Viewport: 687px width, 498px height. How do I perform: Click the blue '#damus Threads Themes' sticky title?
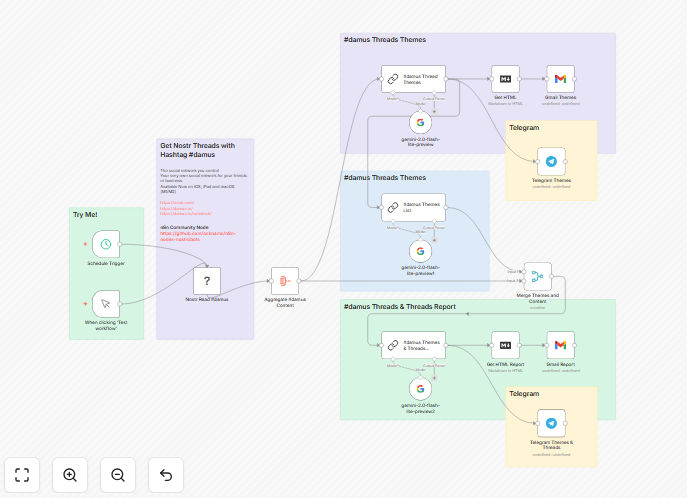coord(385,177)
